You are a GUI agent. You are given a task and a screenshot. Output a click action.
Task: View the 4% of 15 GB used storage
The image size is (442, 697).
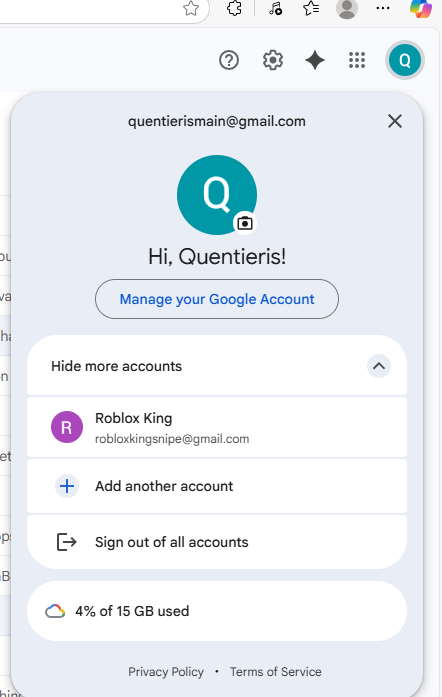pos(217,611)
